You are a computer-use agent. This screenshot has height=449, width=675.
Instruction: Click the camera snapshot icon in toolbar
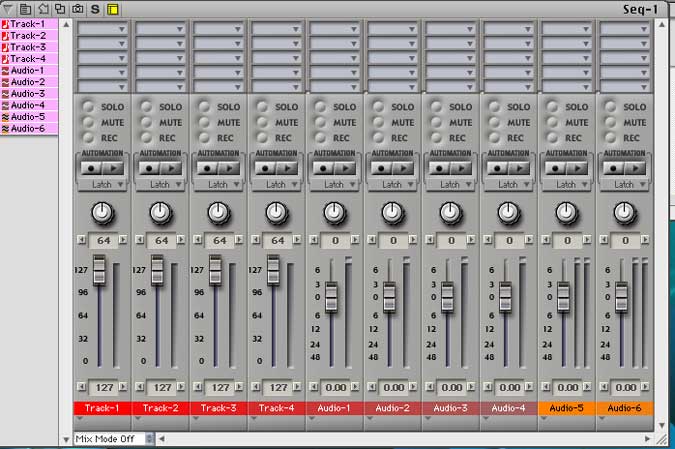click(77, 8)
